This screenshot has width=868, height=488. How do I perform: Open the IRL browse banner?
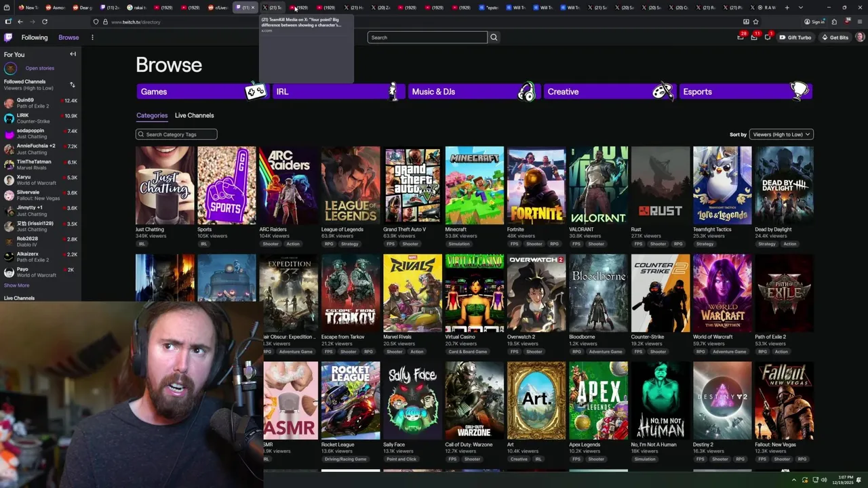click(x=338, y=91)
